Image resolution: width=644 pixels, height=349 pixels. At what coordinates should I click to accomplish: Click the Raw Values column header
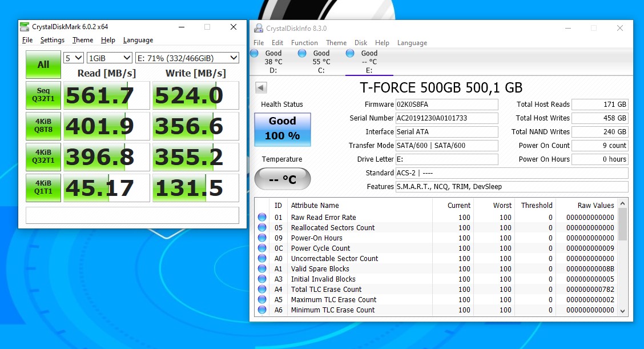point(595,205)
